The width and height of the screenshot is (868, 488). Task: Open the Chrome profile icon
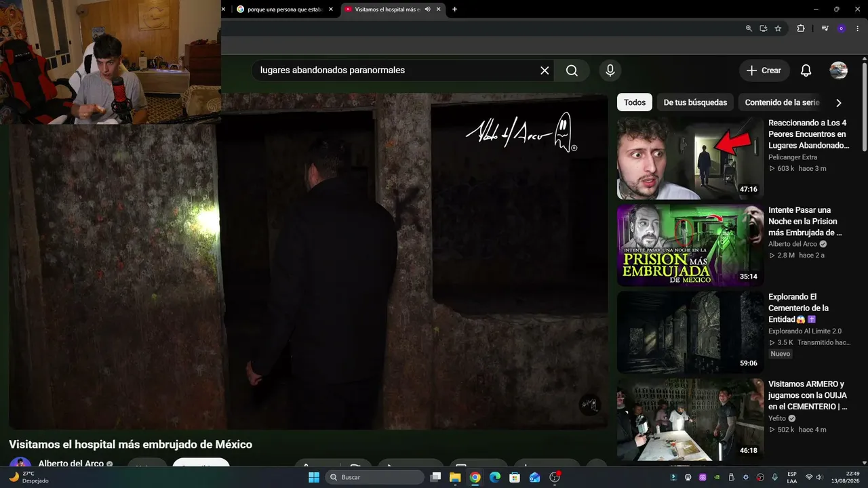[x=842, y=28]
